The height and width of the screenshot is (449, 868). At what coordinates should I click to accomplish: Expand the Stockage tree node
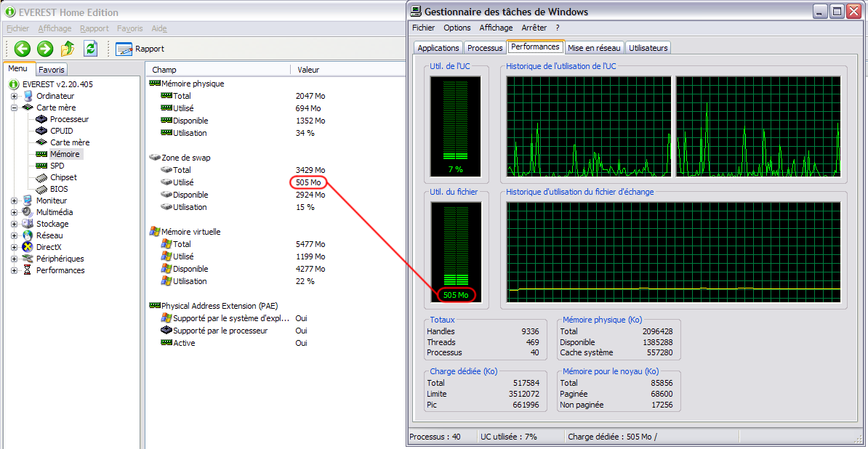coord(15,224)
